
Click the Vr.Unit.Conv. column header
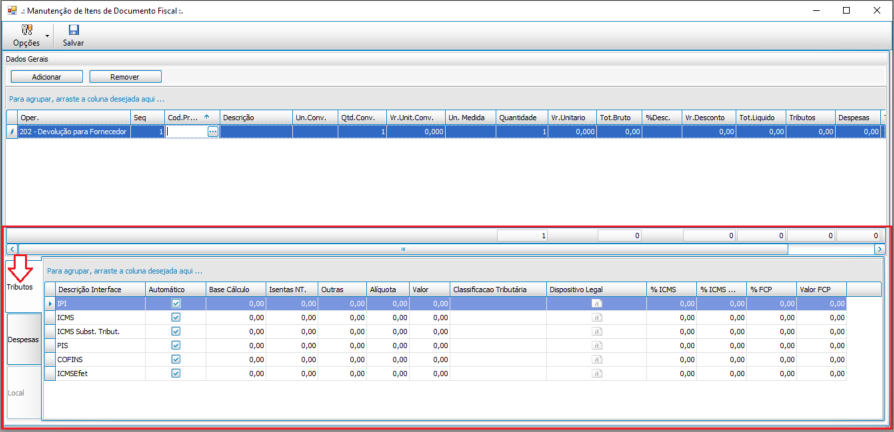416,117
